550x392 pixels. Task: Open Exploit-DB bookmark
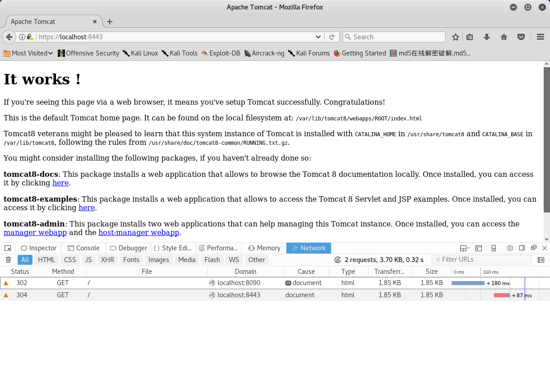point(221,53)
